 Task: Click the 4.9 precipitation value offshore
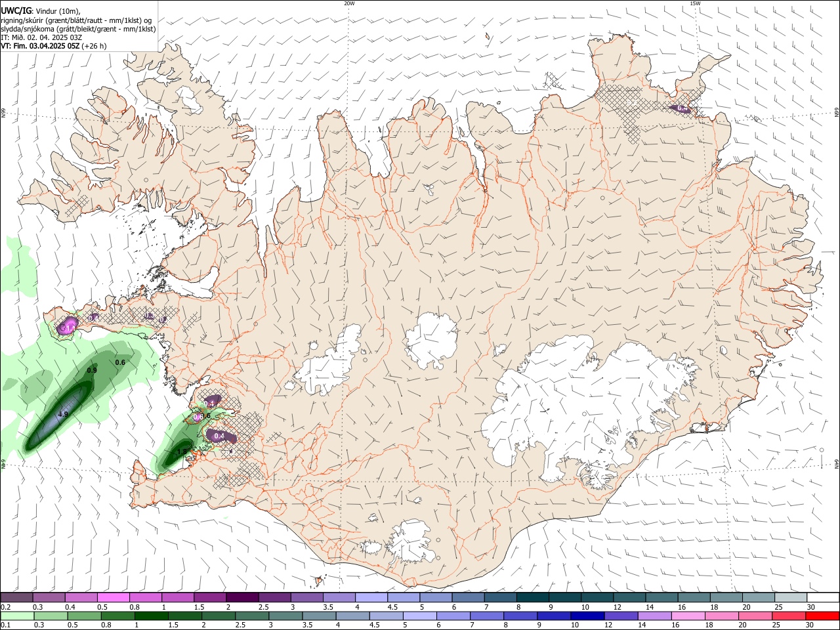coord(63,414)
